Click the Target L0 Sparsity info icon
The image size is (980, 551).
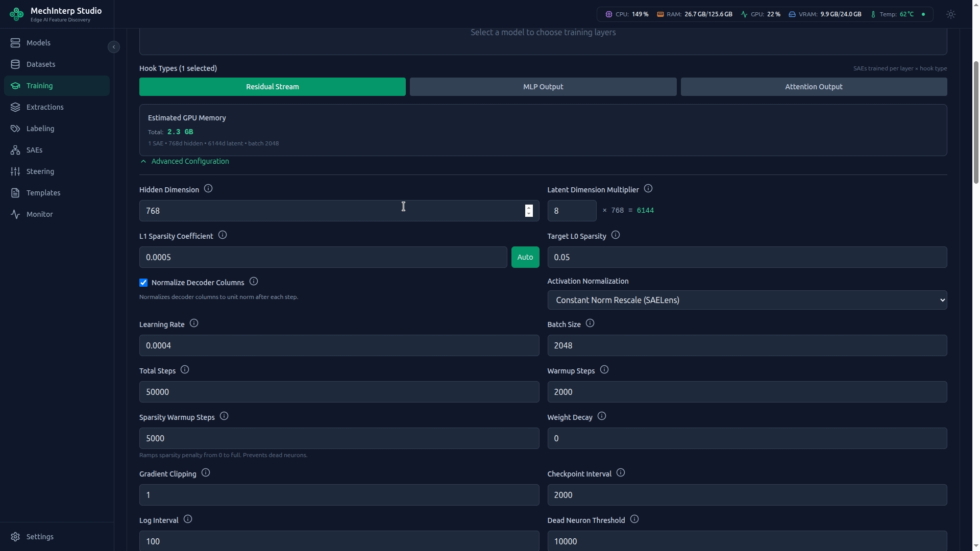click(616, 235)
